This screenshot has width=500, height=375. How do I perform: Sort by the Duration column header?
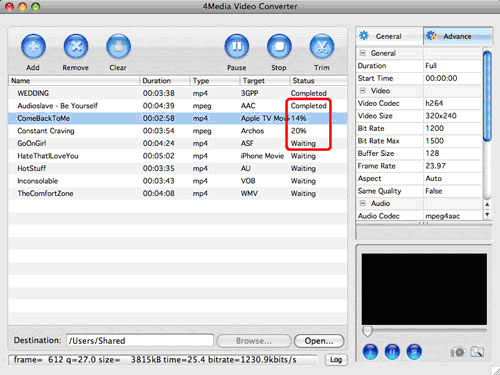165,81
